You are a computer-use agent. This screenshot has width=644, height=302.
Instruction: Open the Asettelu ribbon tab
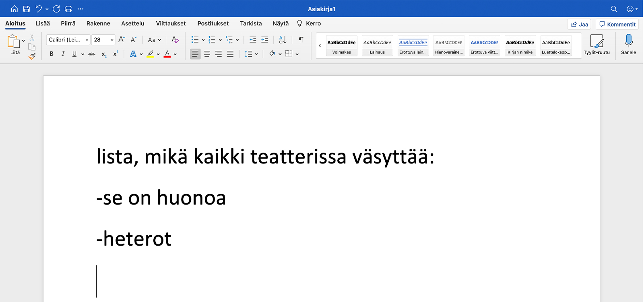coord(132,23)
